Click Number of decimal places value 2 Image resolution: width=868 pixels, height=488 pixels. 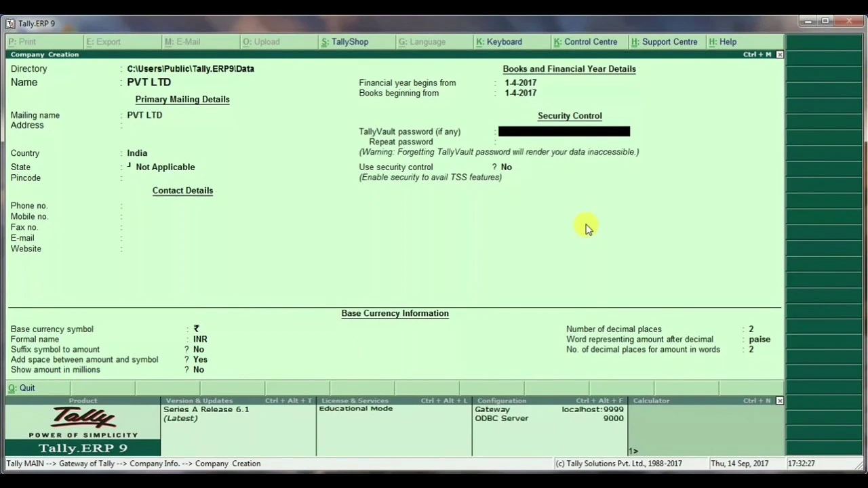pos(751,329)
